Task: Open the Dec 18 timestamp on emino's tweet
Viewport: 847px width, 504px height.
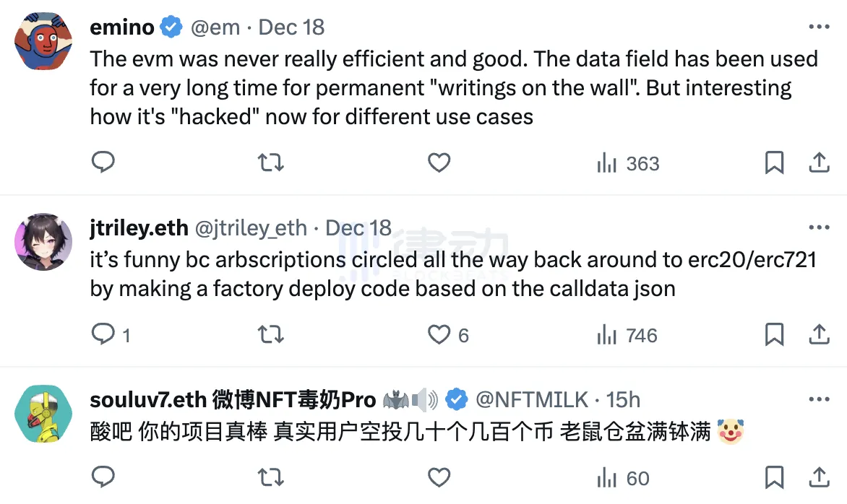Action: pyautogui.click(x=291, y=27)
